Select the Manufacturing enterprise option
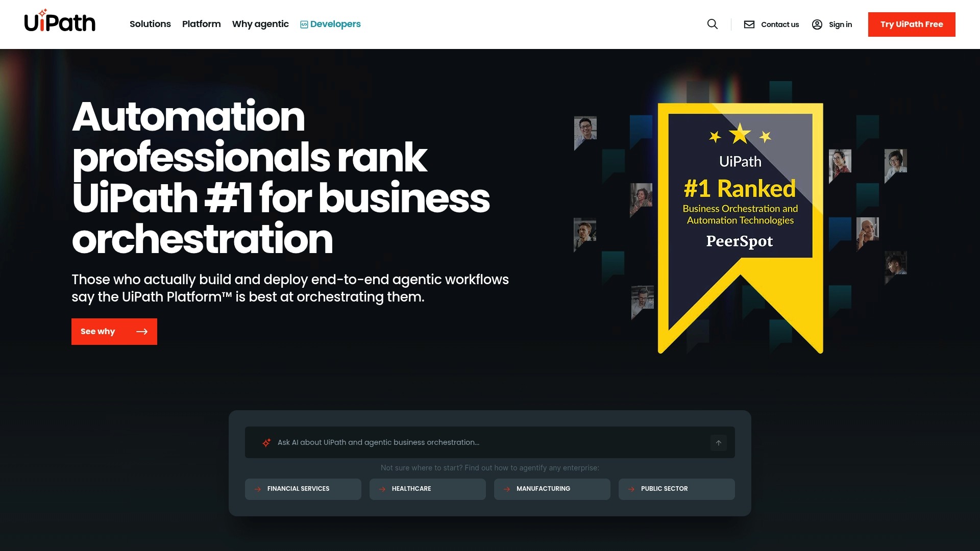This screenshot has height=551, width=980. [552, 489]
